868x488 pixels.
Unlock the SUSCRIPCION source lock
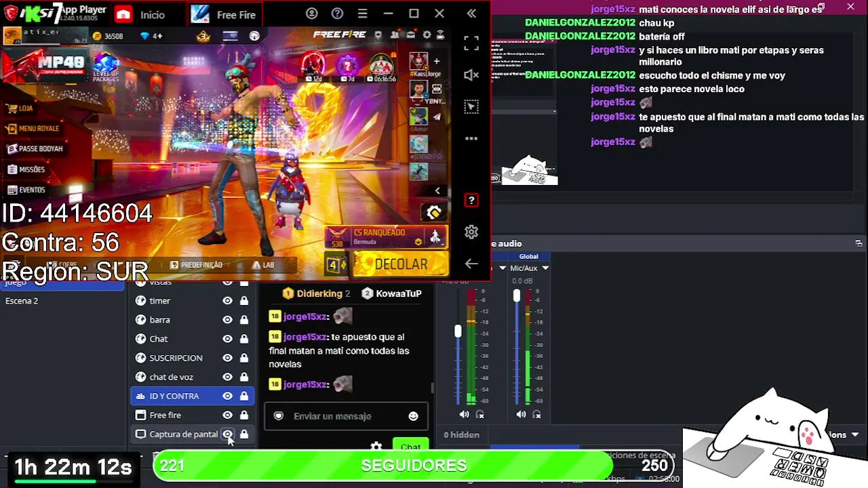pyautogui.click(x=244, y=358)
